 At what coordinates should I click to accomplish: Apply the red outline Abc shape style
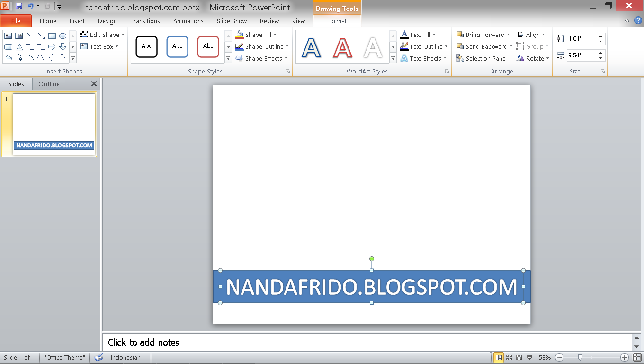208,46
